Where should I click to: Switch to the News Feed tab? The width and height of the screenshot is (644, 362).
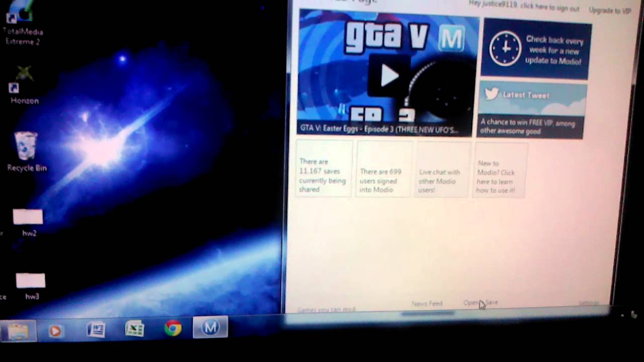coord(427,304)
